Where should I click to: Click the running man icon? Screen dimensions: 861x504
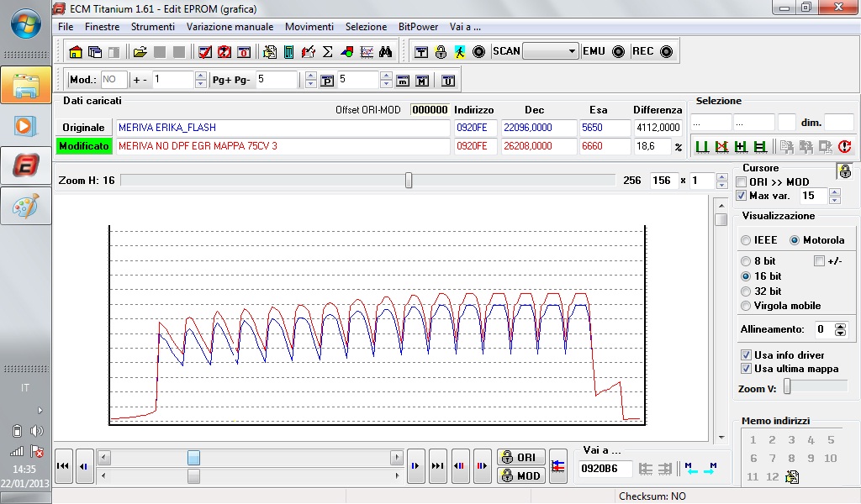click(460, 52)
